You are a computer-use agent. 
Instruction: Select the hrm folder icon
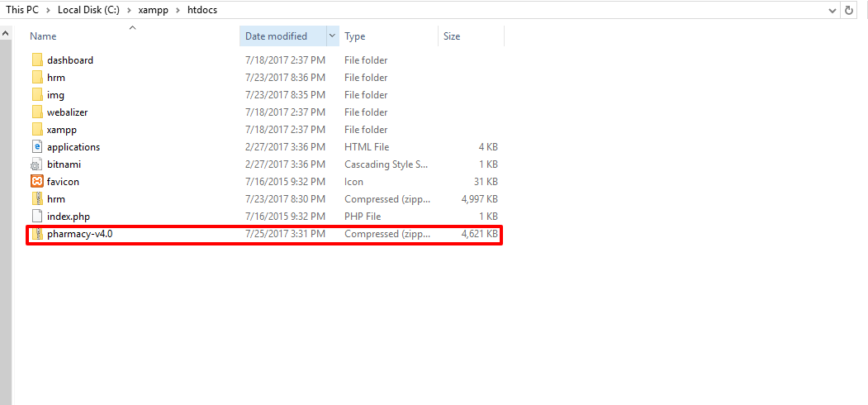pos(37,78)
